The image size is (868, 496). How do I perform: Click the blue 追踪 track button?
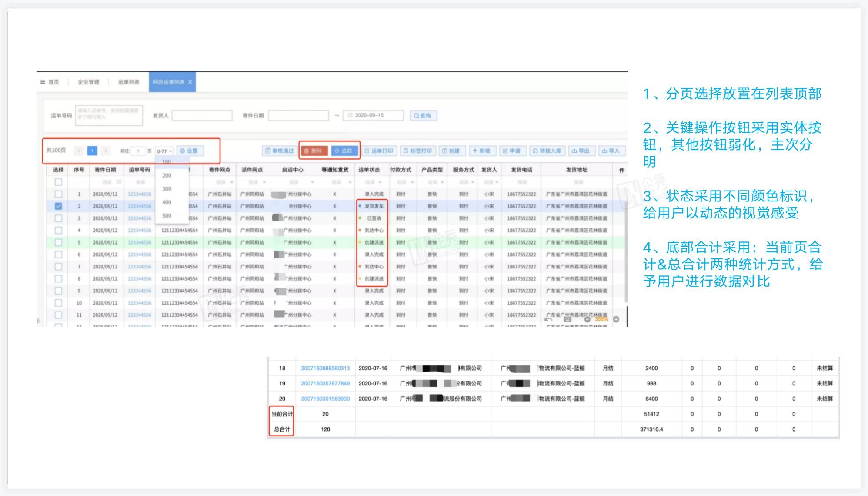click(344, 151)
